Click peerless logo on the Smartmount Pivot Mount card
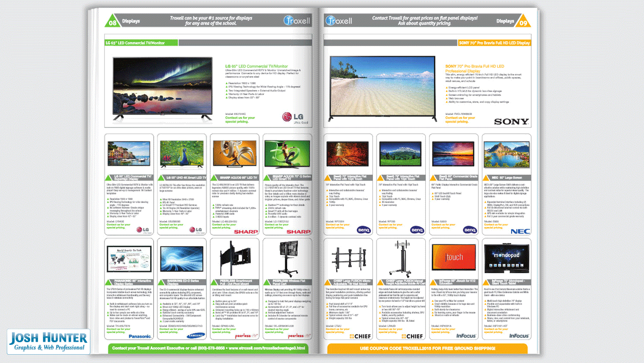This screenshot has width=644, height=363. click(x=247, y=336)
